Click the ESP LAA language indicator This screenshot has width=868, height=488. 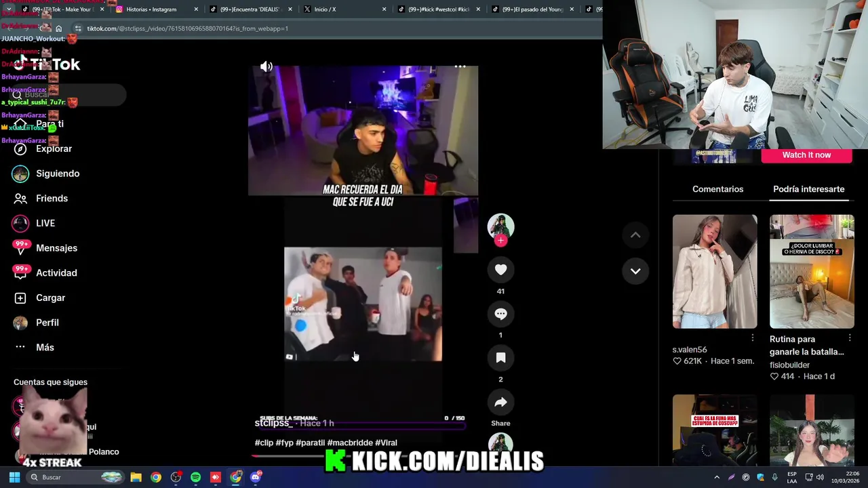(791, 477)
